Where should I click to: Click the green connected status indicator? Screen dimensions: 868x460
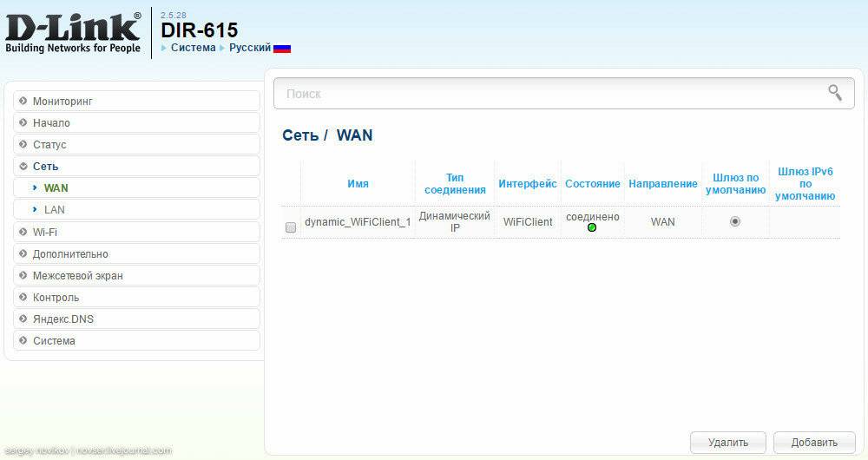pos(592,227)
